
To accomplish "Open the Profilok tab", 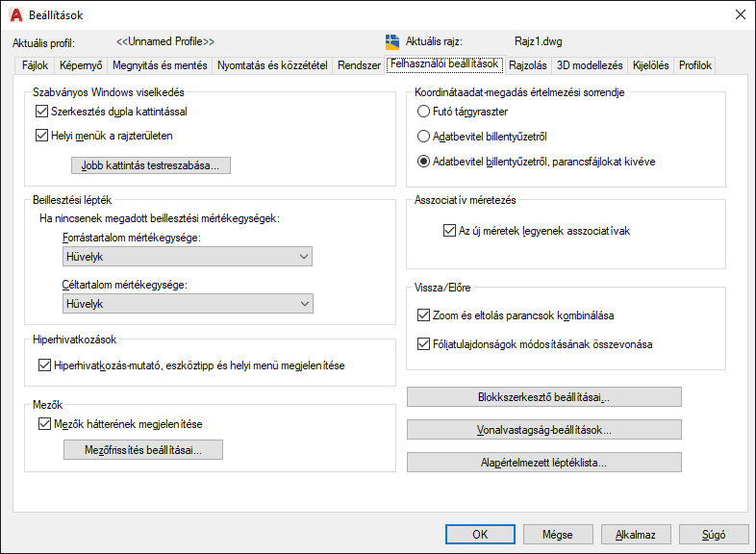I will point(695,65).
